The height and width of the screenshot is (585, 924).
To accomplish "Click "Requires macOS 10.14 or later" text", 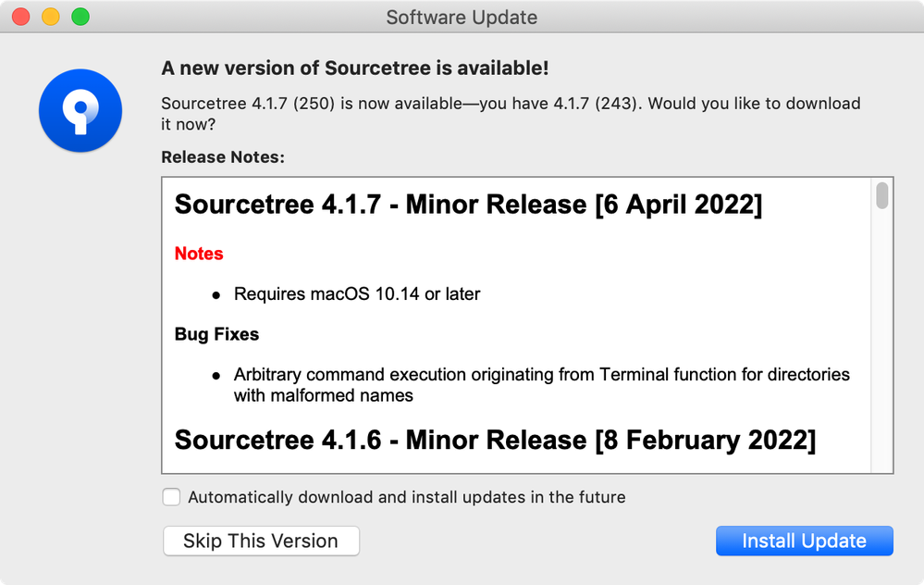I will point(357,293).
